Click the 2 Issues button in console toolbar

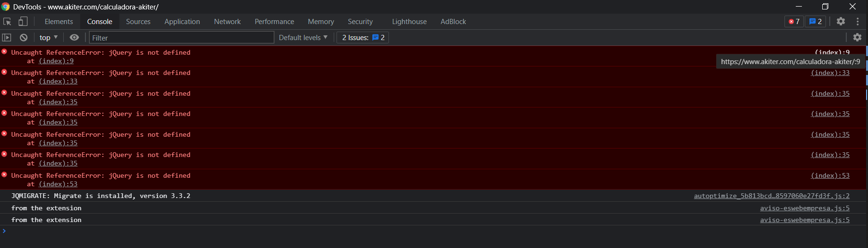point(363,37)
